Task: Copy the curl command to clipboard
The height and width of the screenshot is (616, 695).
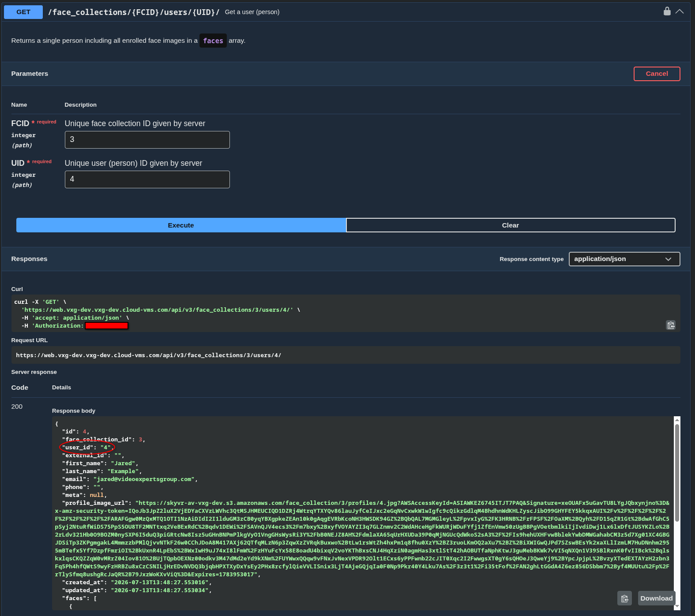Action: 671,325
